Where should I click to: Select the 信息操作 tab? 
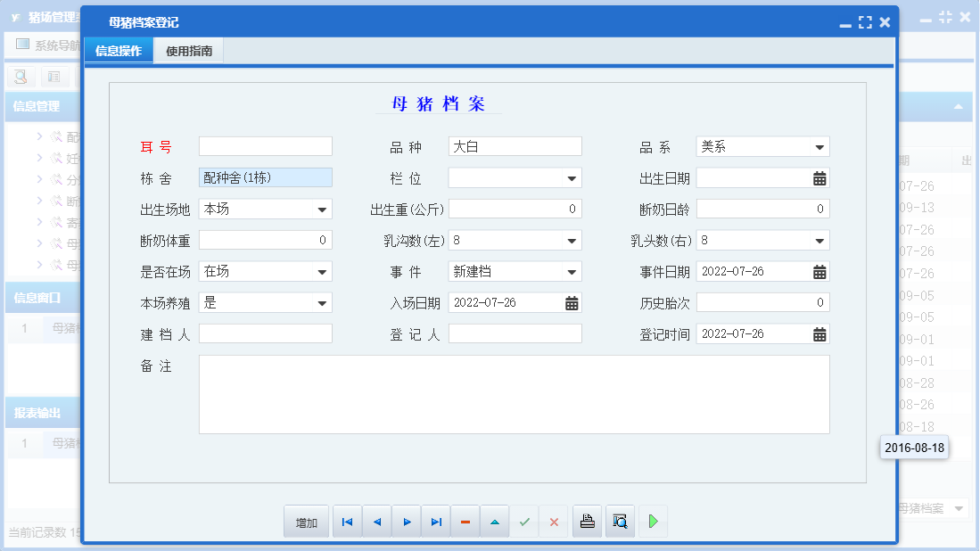point(119,52)
